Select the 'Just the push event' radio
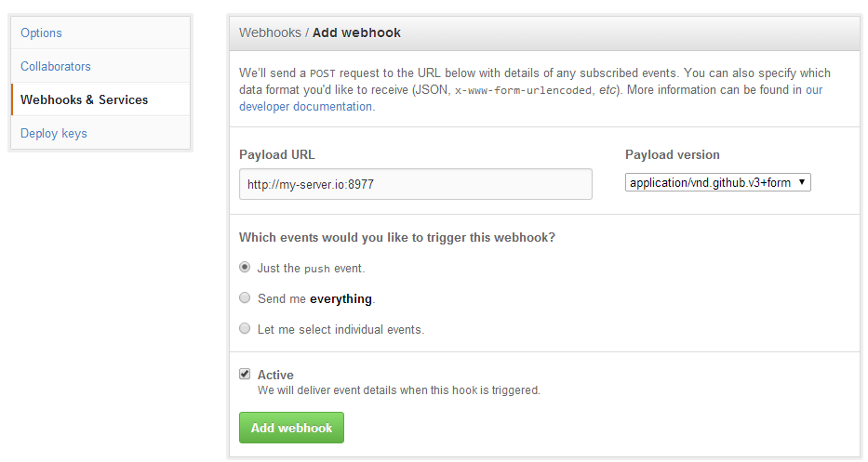This screenshot has width=868, height=462. (245, 267)
